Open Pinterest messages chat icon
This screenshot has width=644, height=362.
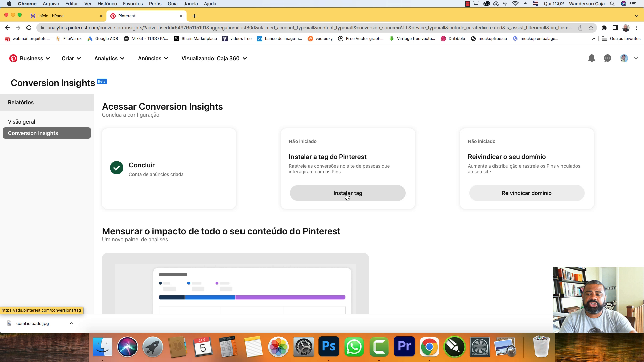[607, 58]
